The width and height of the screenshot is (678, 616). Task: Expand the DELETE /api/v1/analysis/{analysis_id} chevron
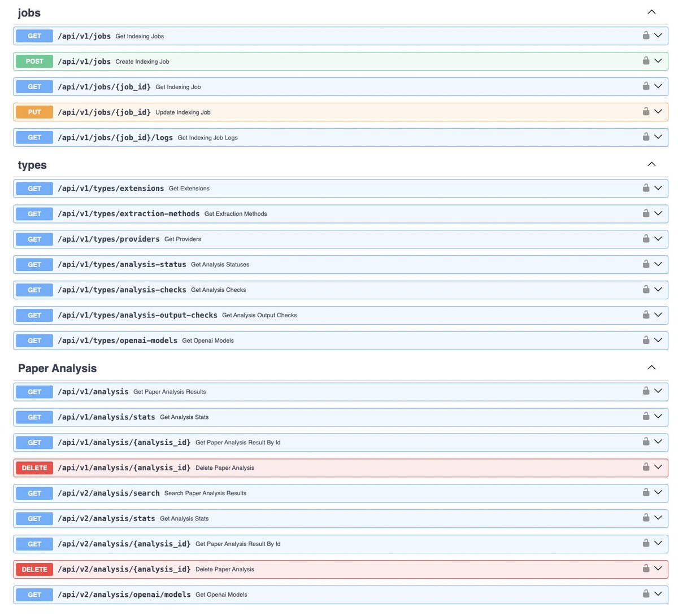[658, 468]
